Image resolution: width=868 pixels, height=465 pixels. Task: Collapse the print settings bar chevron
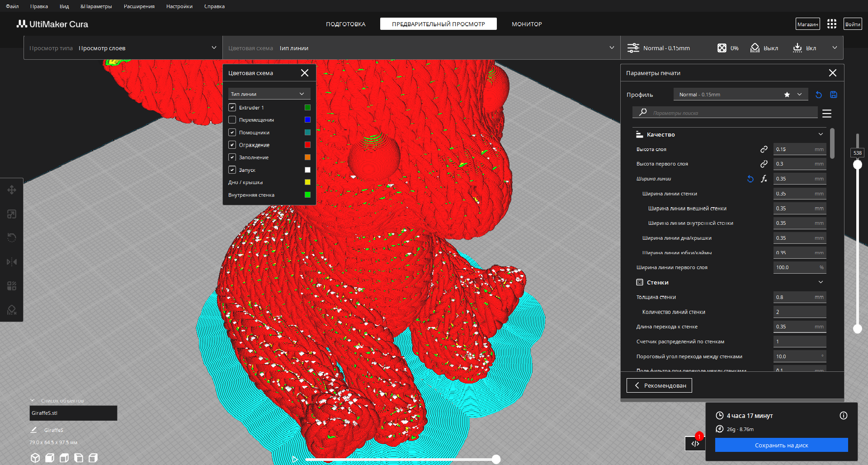coord(835,47)
